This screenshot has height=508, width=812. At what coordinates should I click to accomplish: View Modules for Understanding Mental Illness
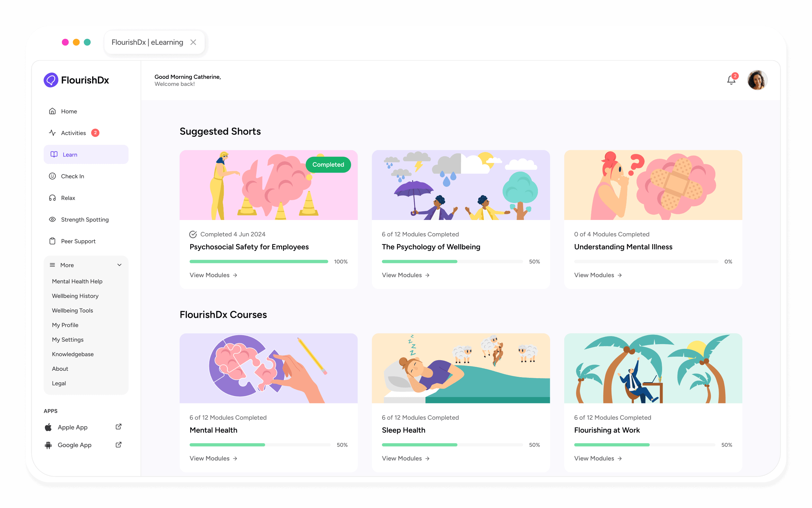[598, 275]
